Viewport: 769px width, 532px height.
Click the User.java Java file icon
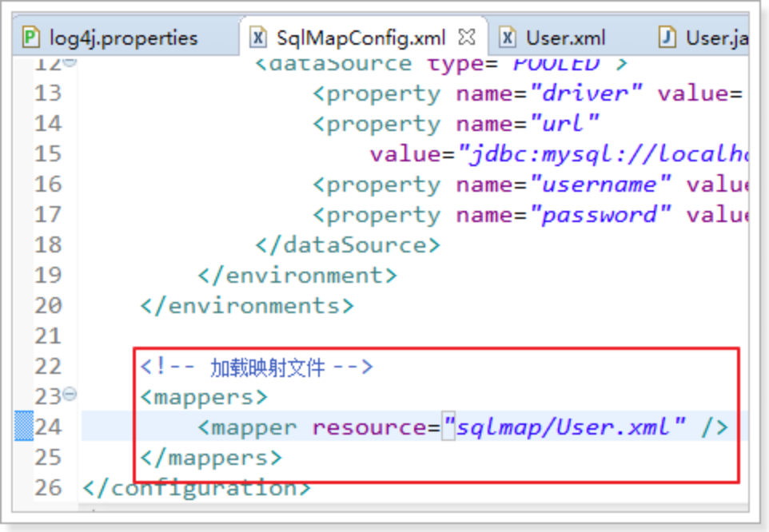[x=667, y=38]
